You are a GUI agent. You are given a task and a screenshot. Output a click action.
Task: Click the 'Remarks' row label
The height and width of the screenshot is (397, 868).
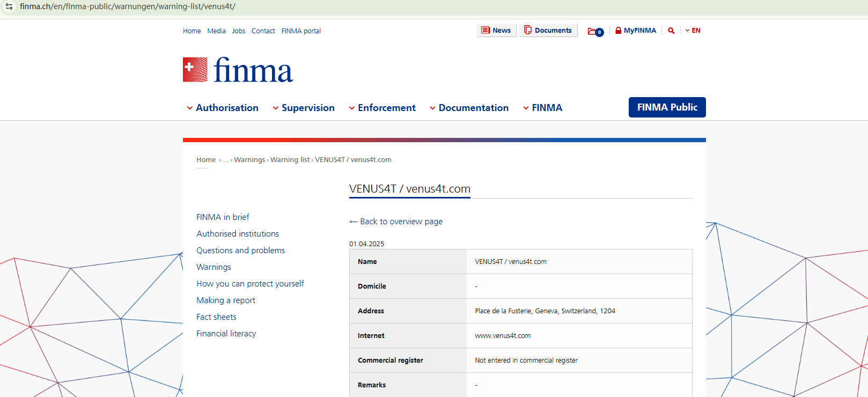pyautogui.click(x=372, y=385)
